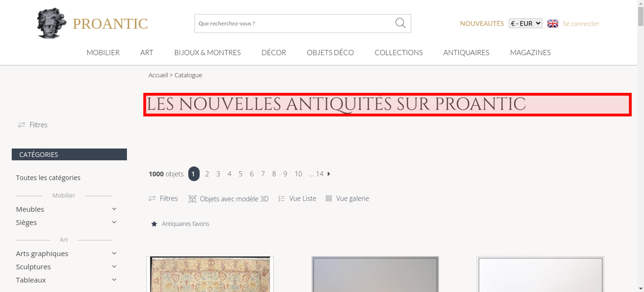Screen dimensions: 644x292
Task: Open the EUR currency dropdown
Action: [x=526, y=23]
